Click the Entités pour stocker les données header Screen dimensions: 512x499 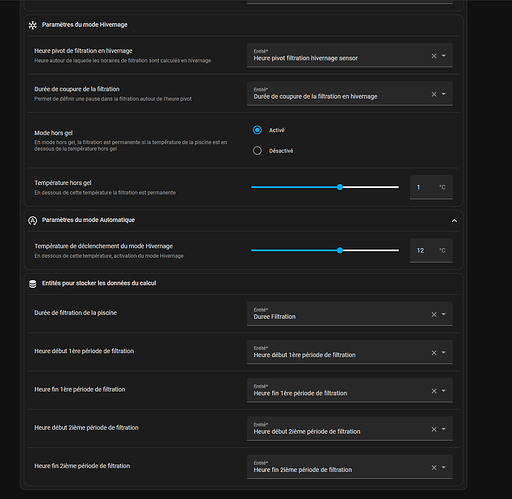(99, 283)
